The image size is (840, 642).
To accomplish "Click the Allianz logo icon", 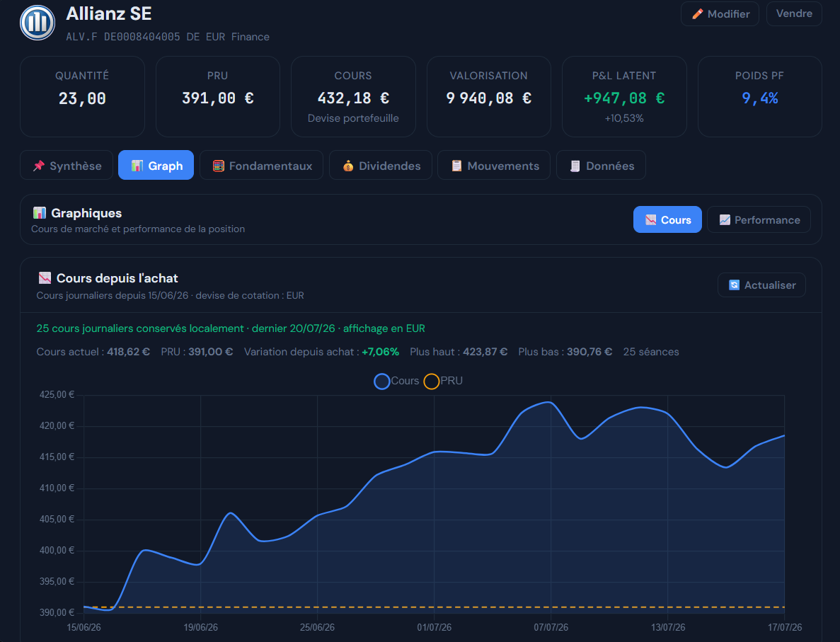I will coord(38,23).
